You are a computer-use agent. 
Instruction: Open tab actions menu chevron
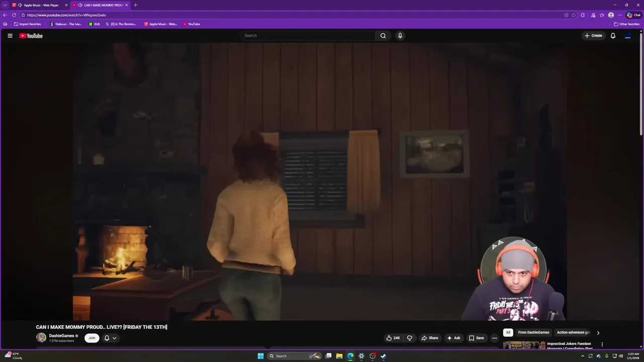[x=5, y=5]
